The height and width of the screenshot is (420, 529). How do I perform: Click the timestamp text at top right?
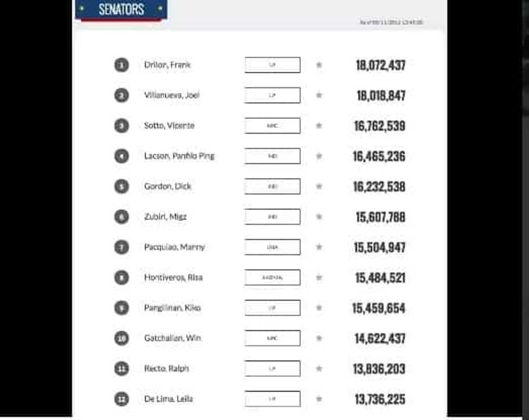click(x=391, y=22)
